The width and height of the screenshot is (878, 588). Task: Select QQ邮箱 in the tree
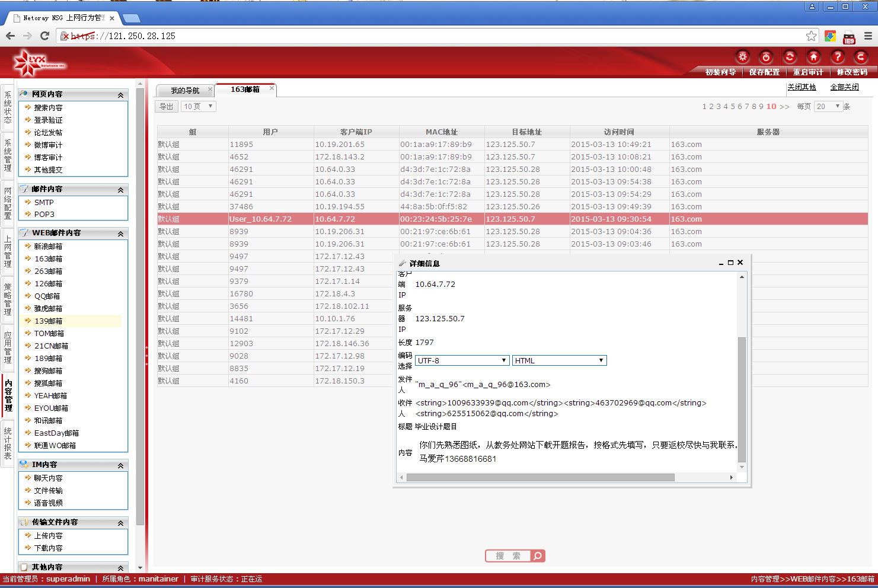tap(47, 296)
